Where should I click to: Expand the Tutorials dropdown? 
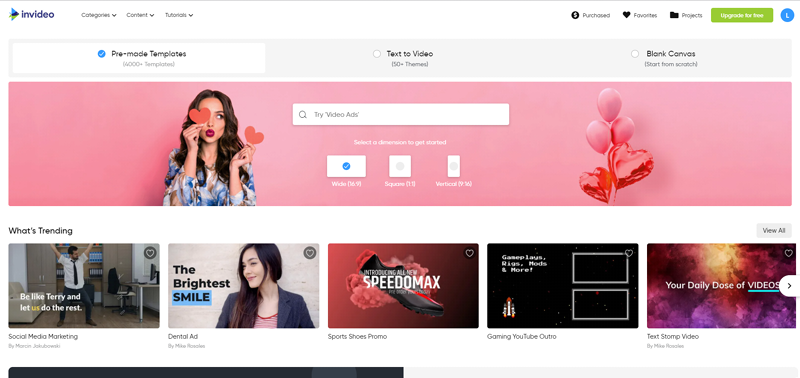[x=179, y=15]
